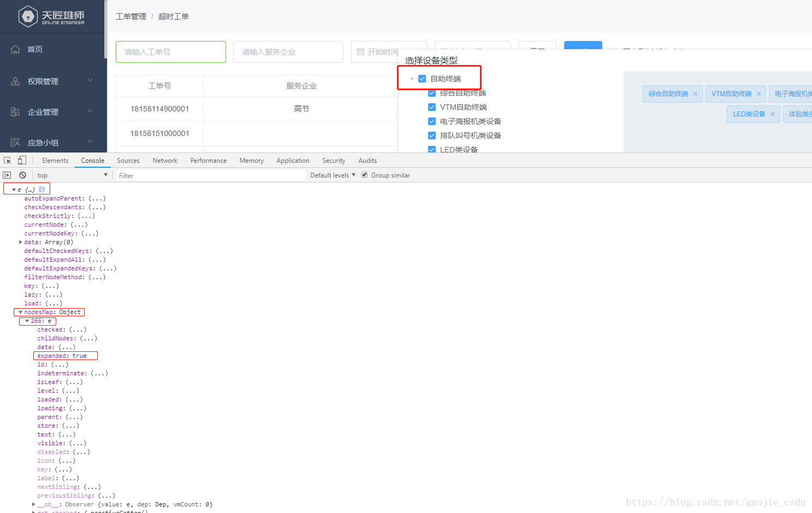
Task: Open the Performance tab
Action: (209, 161)
